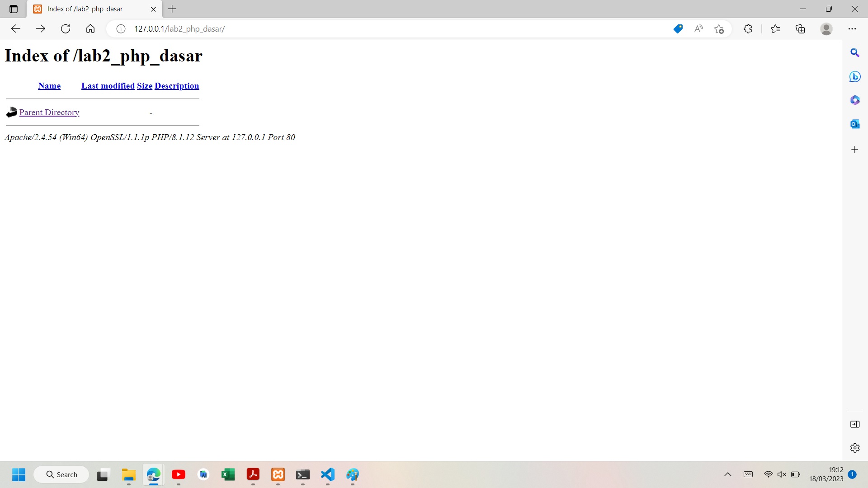The width and height of the screenshot is (868, 488).
Task: Refresh the directory listing page
Action: coord(66,28)
